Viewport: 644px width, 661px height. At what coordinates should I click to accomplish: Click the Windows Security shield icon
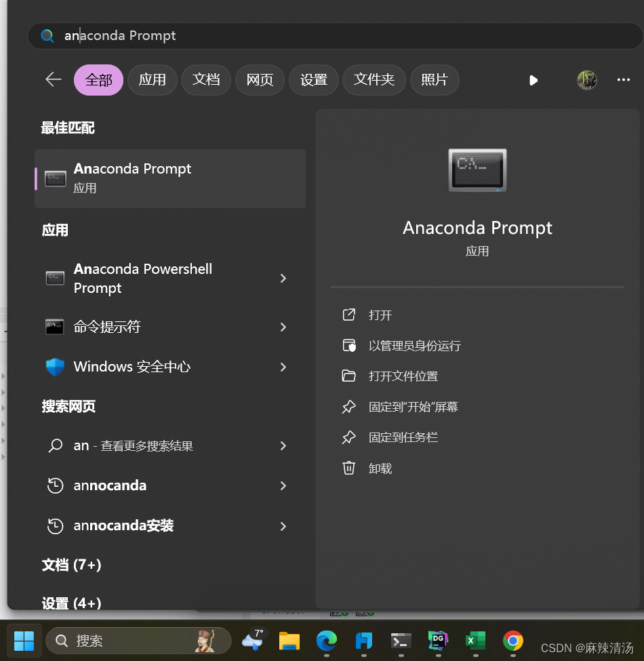tap(55, 367)
